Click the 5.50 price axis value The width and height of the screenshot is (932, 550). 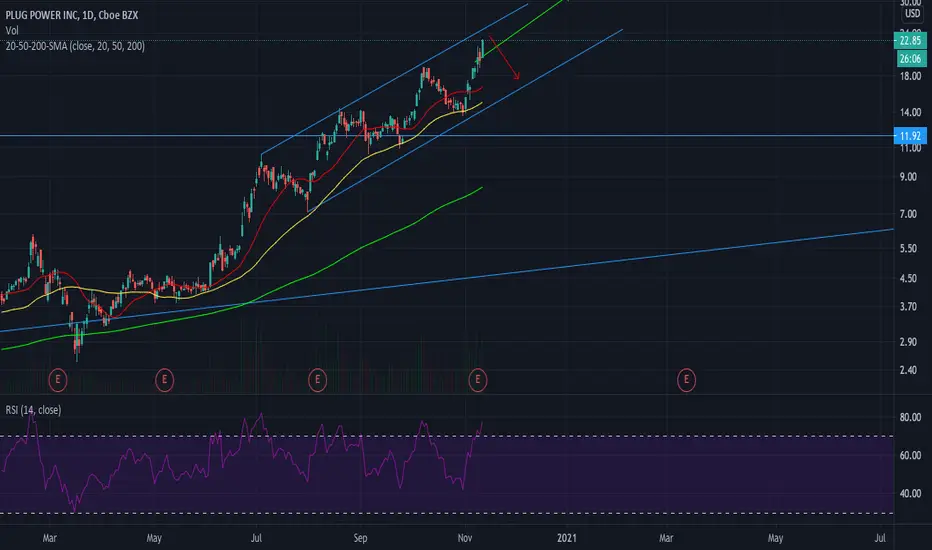(x=908, y=249)
